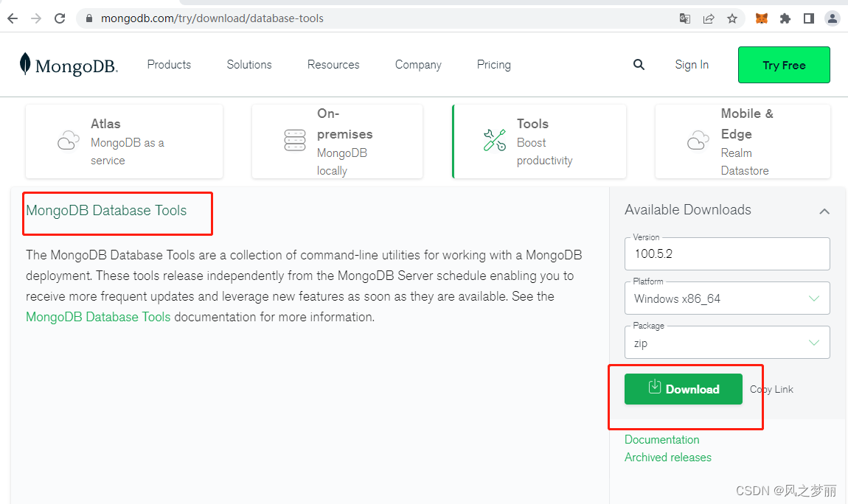Open the translate page icon
Screen dimensions: 848x504
click(x=685, y=18)
